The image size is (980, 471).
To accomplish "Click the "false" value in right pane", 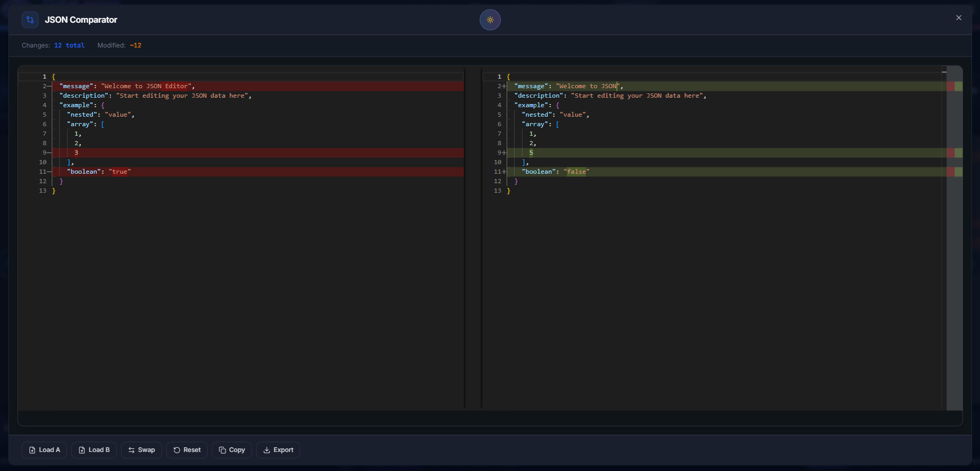I will [576, 172].
